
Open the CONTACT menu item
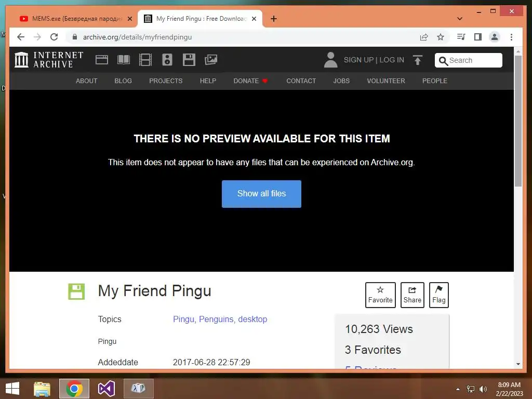tap(301, 81)
